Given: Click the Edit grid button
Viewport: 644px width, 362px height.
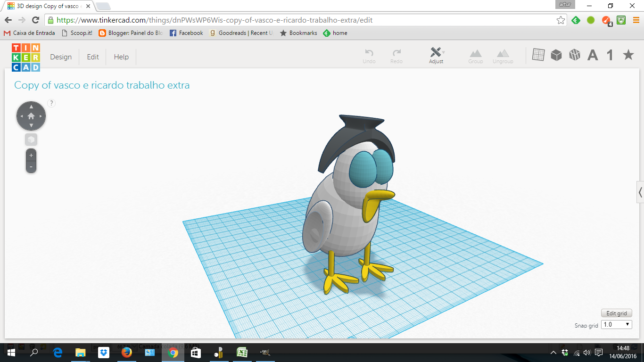Looking at the screenshot, I should coord(616,313).
